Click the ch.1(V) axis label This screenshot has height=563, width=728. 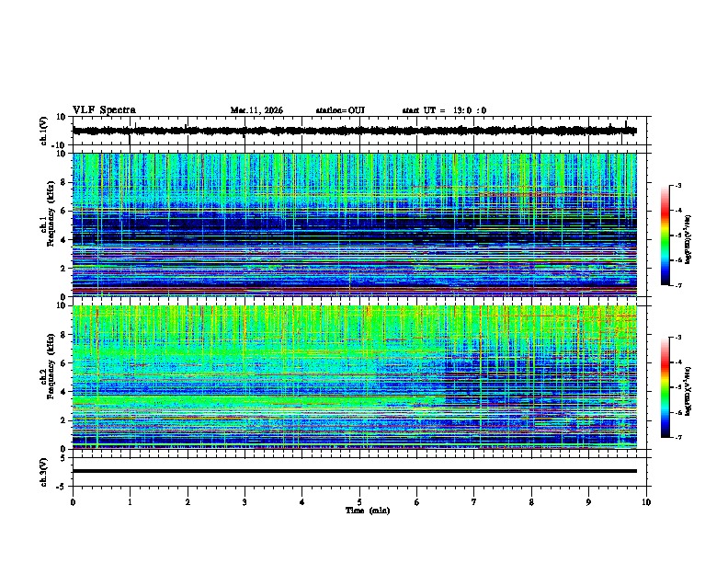click(44, 131)
